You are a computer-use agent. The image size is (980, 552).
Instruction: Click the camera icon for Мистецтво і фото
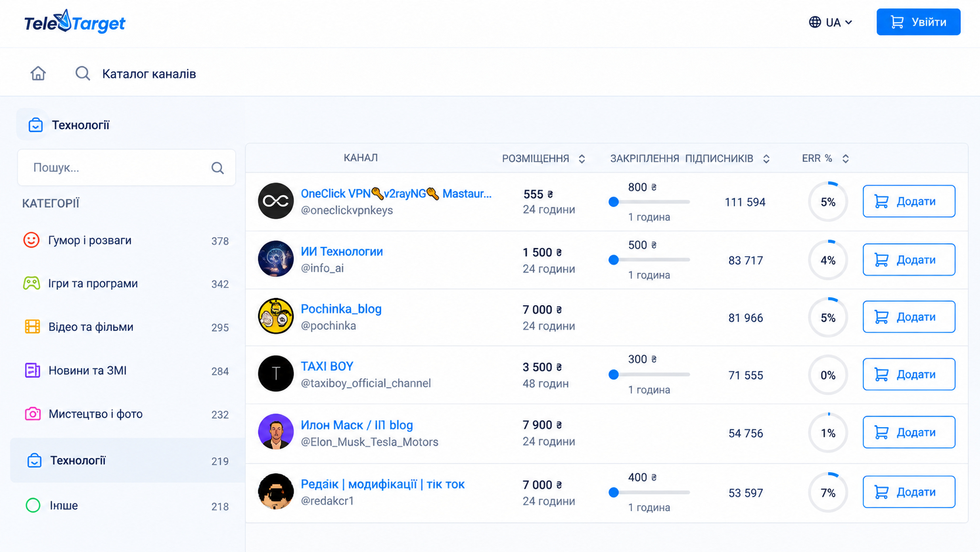click(33, 414)
